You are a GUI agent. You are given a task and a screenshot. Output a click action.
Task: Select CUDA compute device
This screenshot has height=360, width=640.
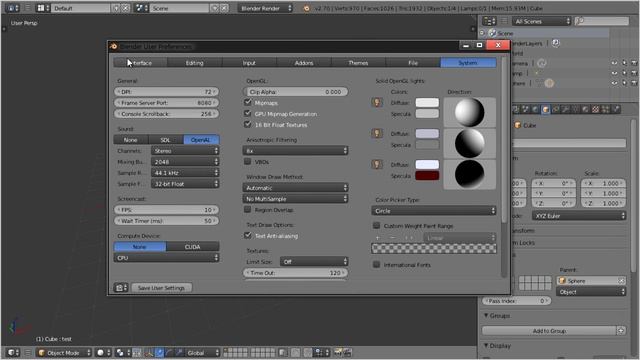pyautogui.click(x=193, y=247)
